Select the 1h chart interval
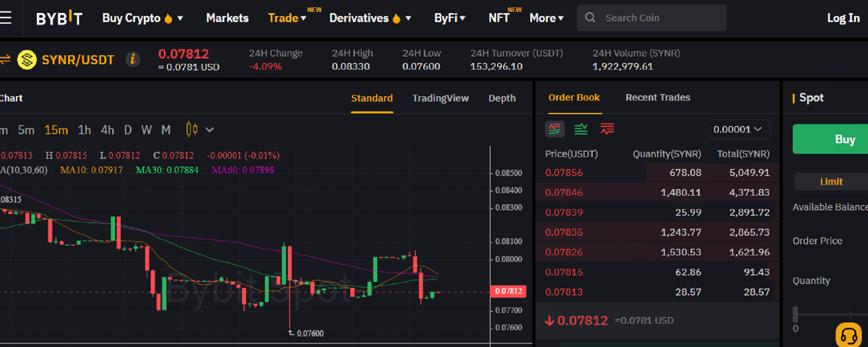The height and width of the screenshot is (347, 868). click(x=84, y=130)
